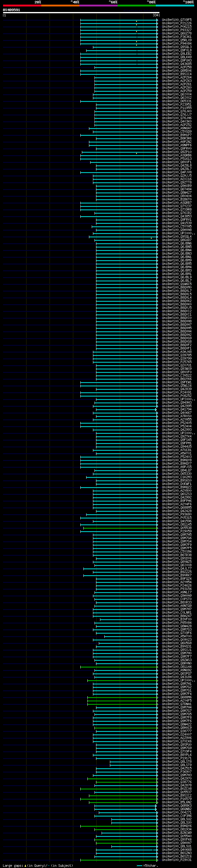Open hit UniRef100_Q6UZ78
This screenshot has width=197, height=868.
pyautogui.click(x=177, y=34)
